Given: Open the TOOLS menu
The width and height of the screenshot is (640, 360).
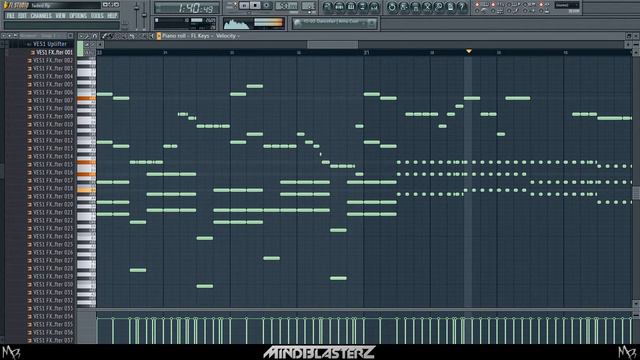Looking at the screenshot, I should pos(97,16).
